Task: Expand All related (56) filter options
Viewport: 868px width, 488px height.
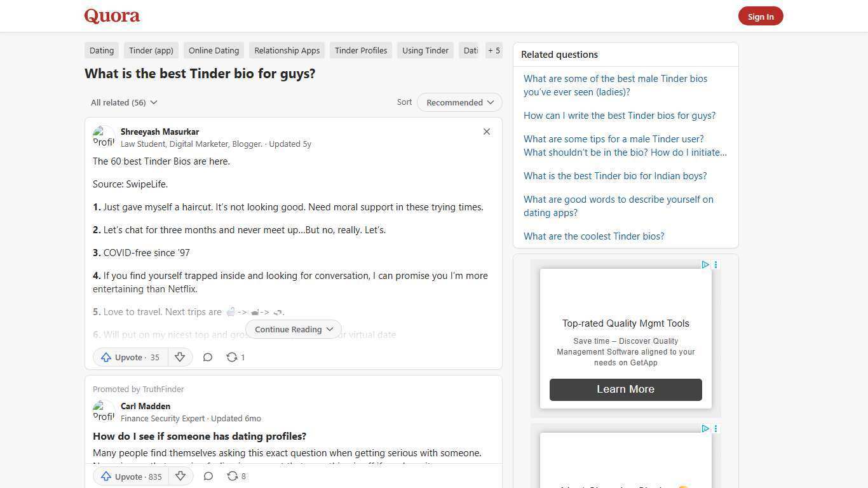Action: [123, 102]
